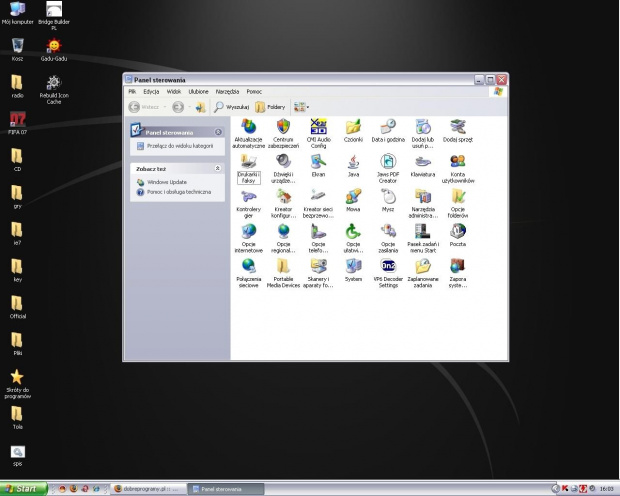Open Data i godzina settings

[x=388, y=131]
